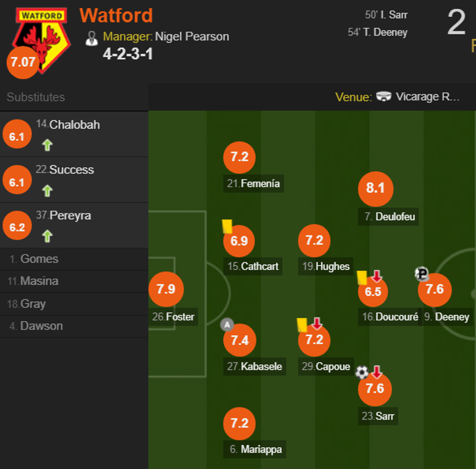
Task: Open the Watford team name link
Action: (x=116, y=16)
